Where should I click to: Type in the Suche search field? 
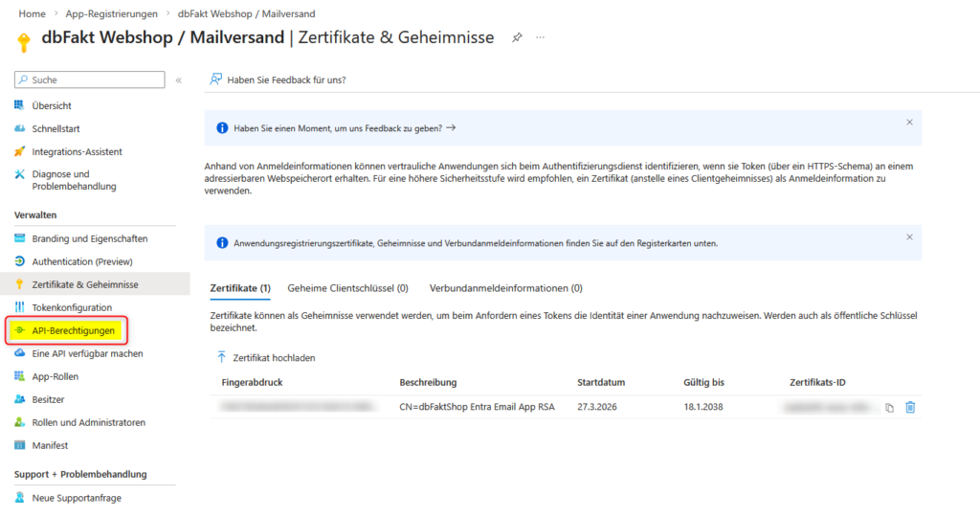coord(94,80)
